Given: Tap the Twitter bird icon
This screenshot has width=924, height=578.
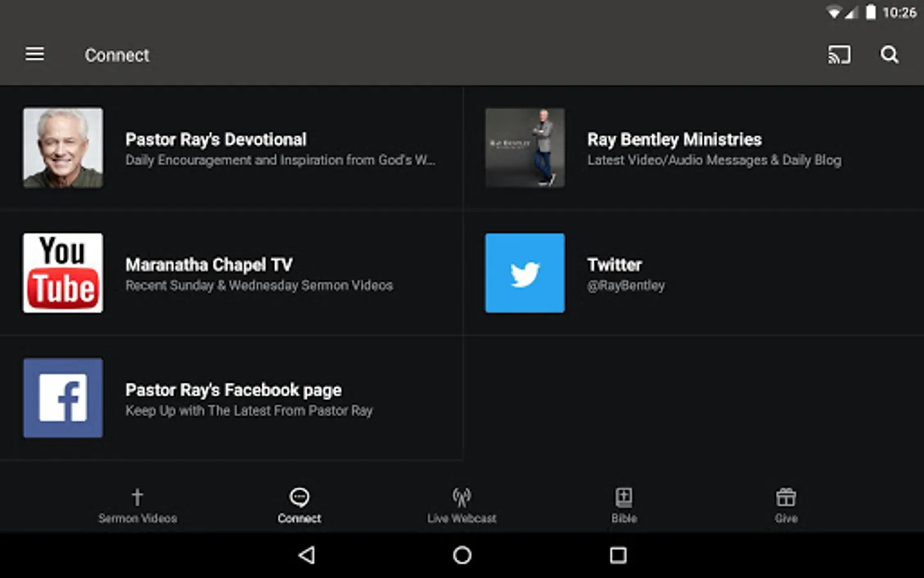Looking at the screenshot, I should coord(525,273).
